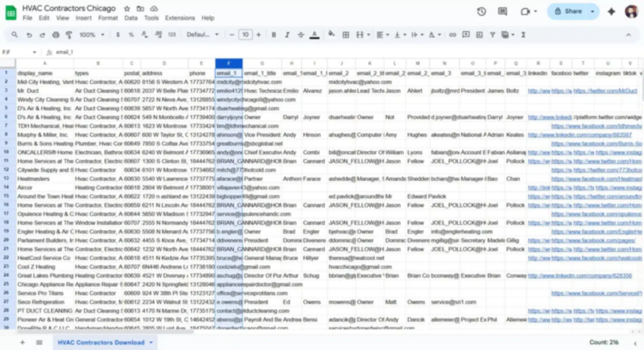Open HVAC Contractors Download sheet tab menu arrow

[151, 343]
